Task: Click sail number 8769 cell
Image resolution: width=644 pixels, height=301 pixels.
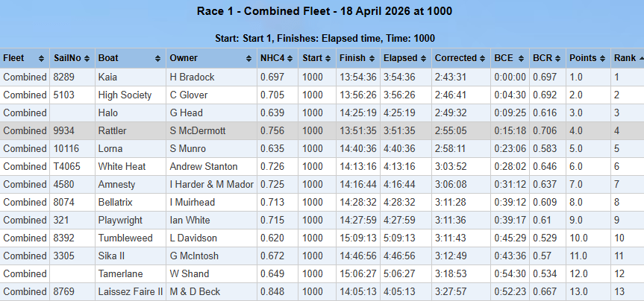Action: [x=66, y=291]
